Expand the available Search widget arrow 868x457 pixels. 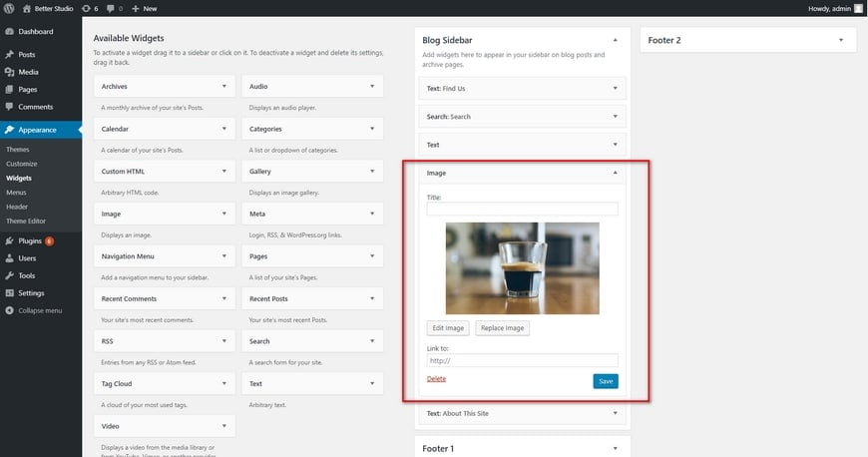point(372,341)
